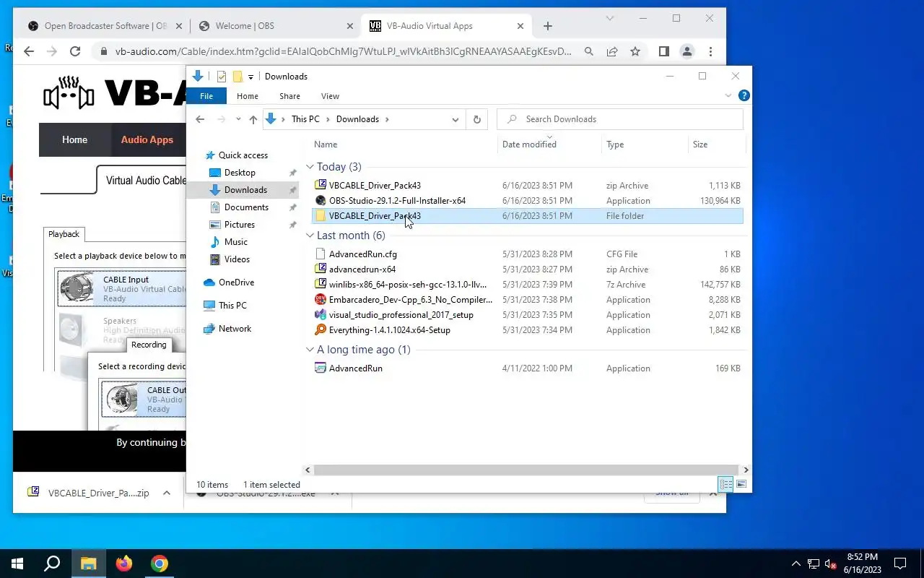Select This PC in navigation pane
The image size is (924, 578).
pos(232,306)
